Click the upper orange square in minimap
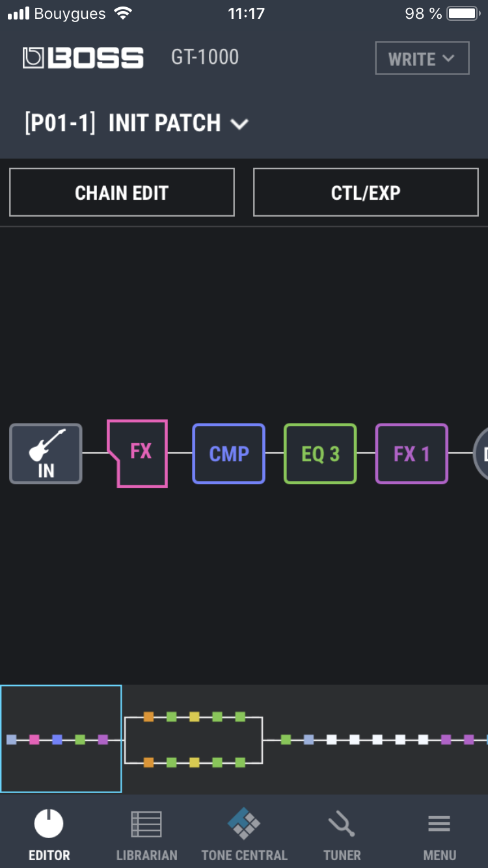The height and width of the screenshot is (868, 488). click(148, 717)
